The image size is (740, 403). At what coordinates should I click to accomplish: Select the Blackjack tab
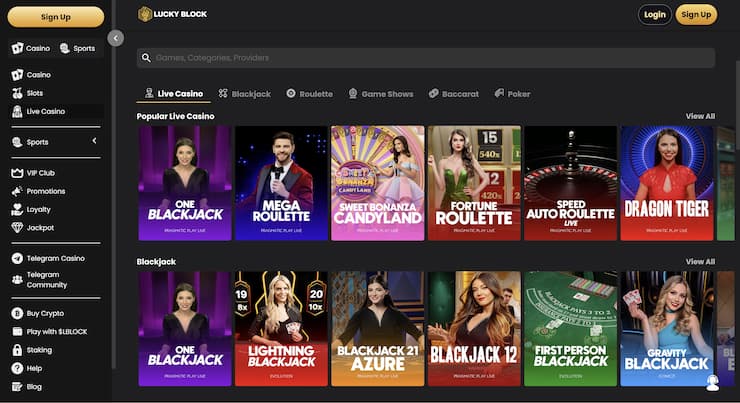(x=244, y=93)
